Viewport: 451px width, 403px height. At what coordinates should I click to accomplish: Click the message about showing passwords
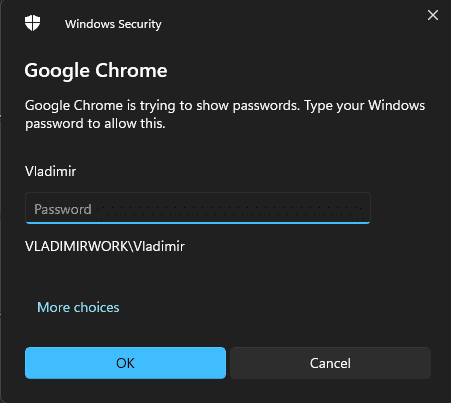coord(225,114)
